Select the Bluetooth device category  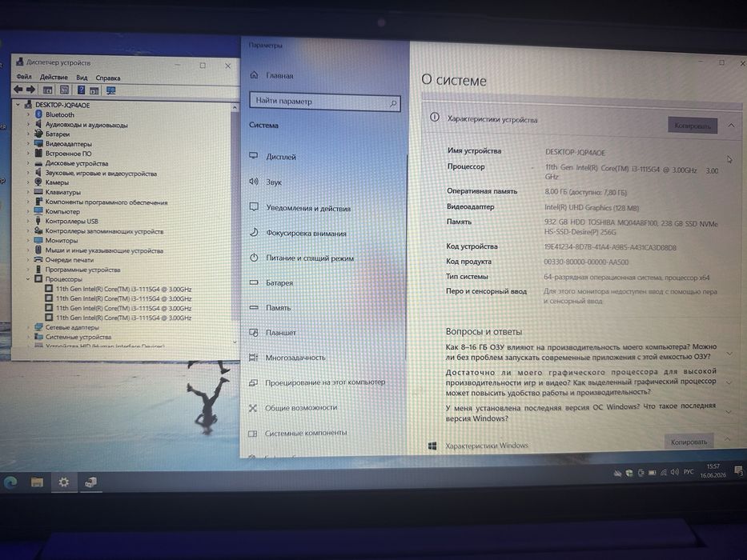coord(59,114)
